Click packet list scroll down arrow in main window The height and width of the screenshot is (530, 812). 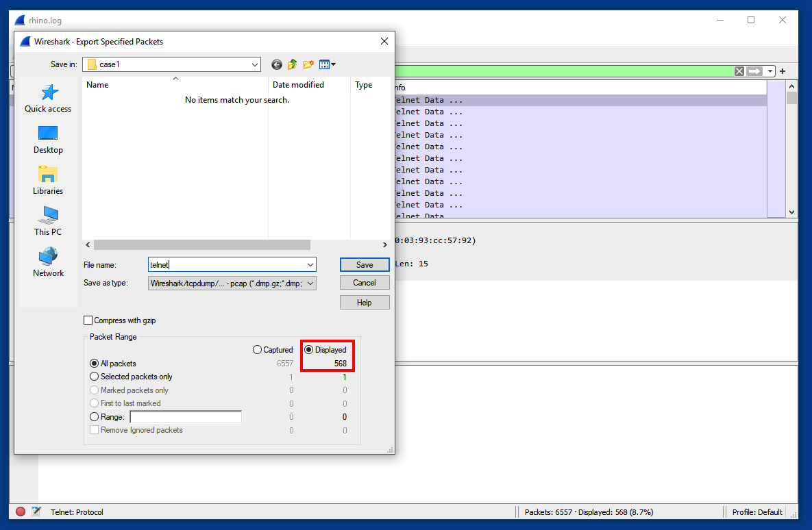pyautogui.click(x=791, y=212)
